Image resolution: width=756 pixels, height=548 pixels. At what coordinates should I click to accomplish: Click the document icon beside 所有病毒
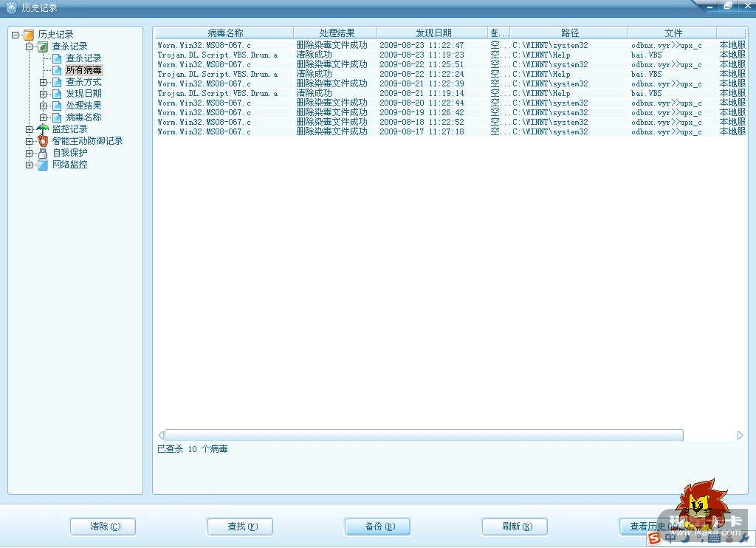point(57,70)
